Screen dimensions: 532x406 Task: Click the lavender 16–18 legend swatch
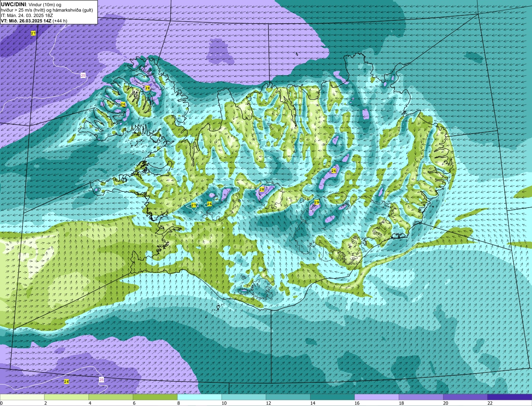pos(377,397)
